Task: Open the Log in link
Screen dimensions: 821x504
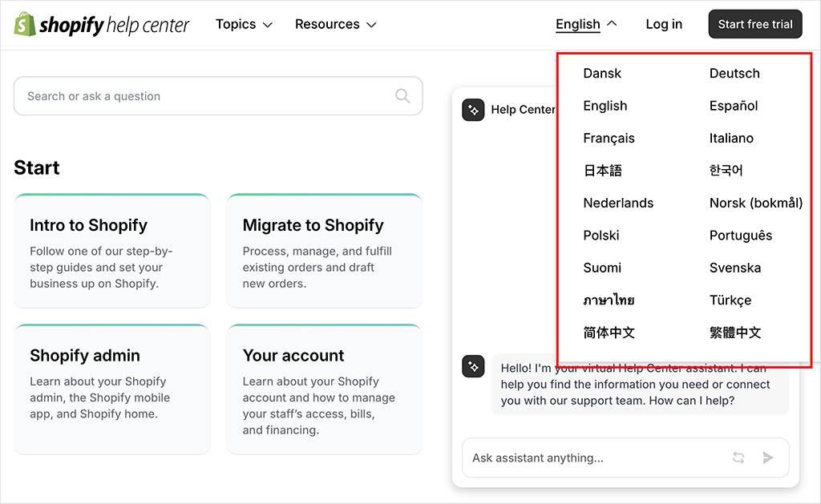Action: tap(664, 25)
